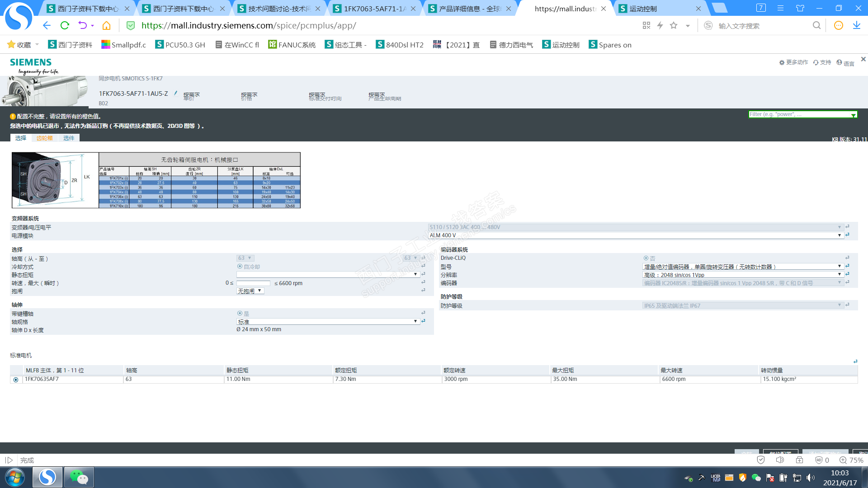868x488 pixels.
Task: Open the browser downloads icon
Action: click(856, 26)
